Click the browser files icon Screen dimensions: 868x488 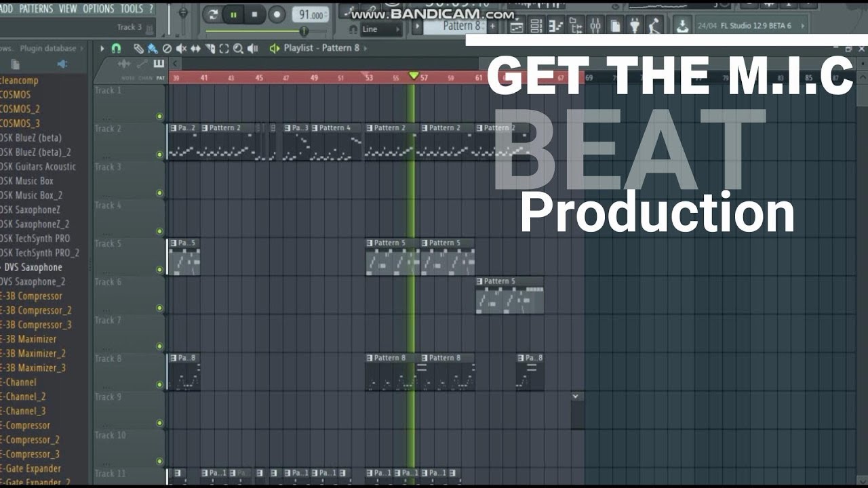tap(15, 64)
